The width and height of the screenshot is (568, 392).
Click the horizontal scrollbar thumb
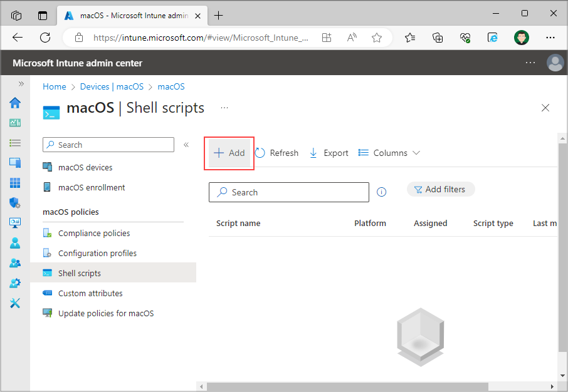coord(347,386)
